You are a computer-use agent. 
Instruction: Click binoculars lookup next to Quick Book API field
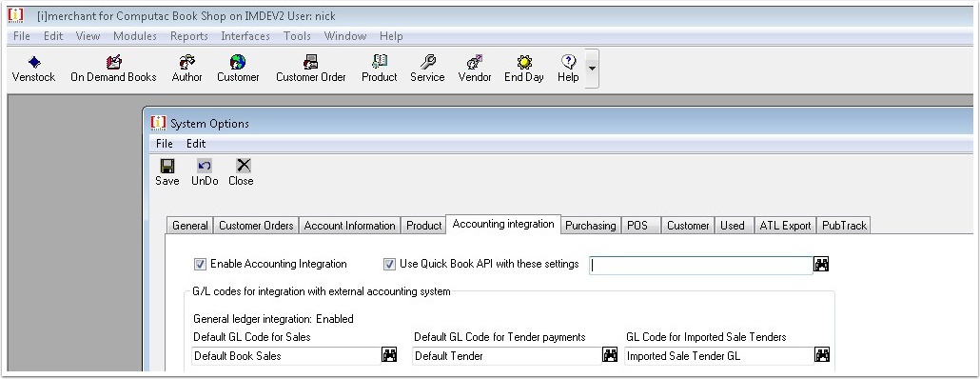point(821,265)
